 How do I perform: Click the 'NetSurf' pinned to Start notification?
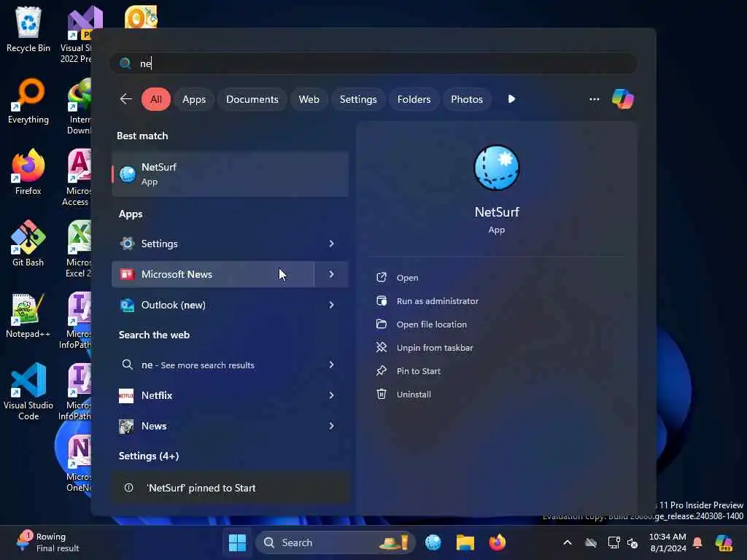tap(231, 488)
